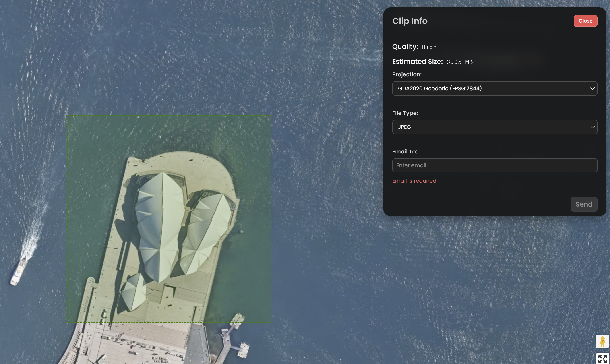Click the Clip Info panel heading
Image resolution: width=610 pixels, height=364 pixels.
pos(410,21)
